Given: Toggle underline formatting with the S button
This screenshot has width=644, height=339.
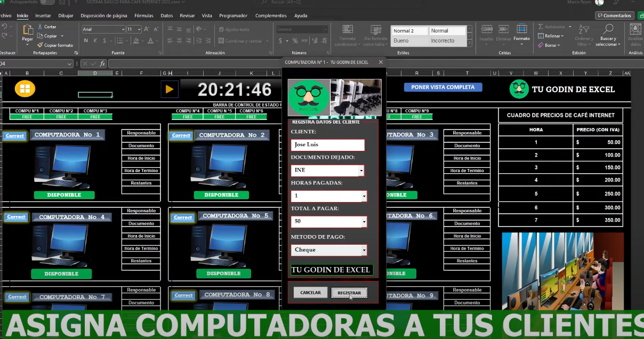Looking at the screenshot, I should [x=104, y=40].
